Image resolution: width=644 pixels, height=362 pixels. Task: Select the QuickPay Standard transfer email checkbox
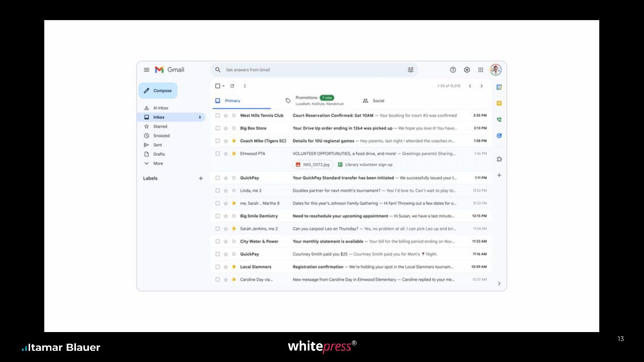click(218, 178)
